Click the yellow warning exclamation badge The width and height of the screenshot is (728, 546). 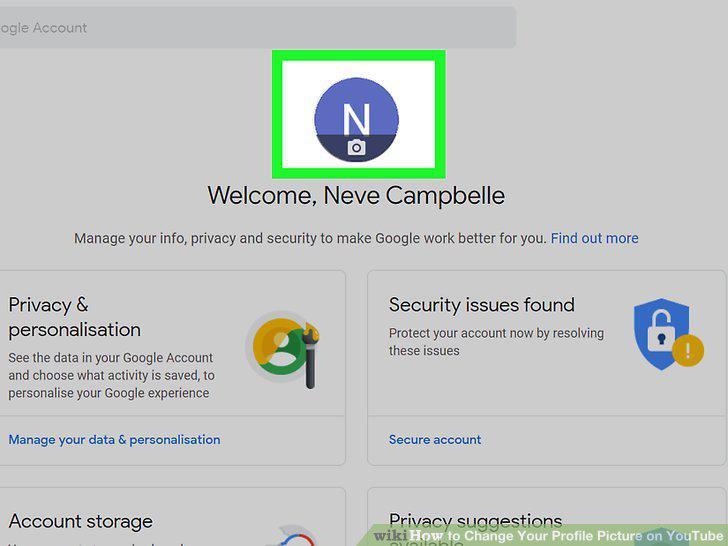[x=688, y=351]
